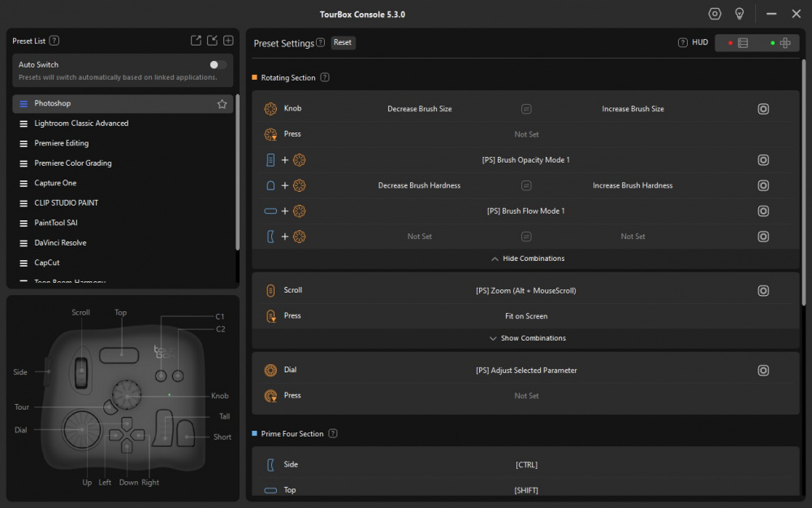Toggle the HUD list view with red dot
Viewport: 812px width, 508px height.
coord(737,43)
